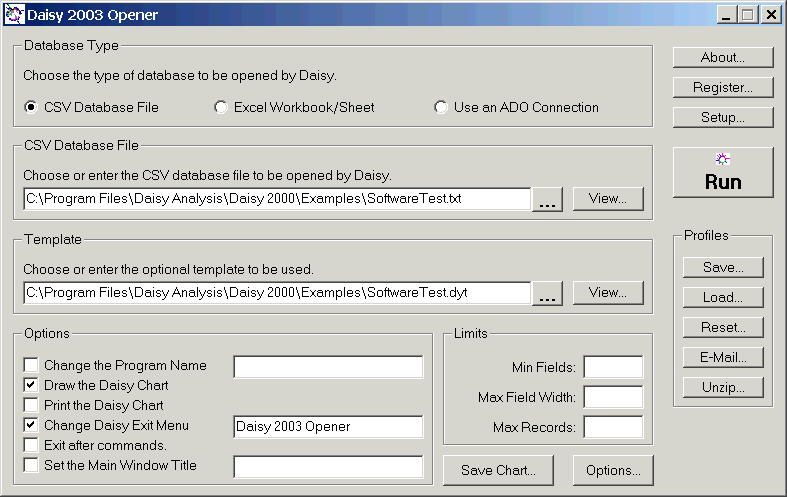Select Use an ADO Connection option
Screen dimensions: 787x497
pos(441,107)
